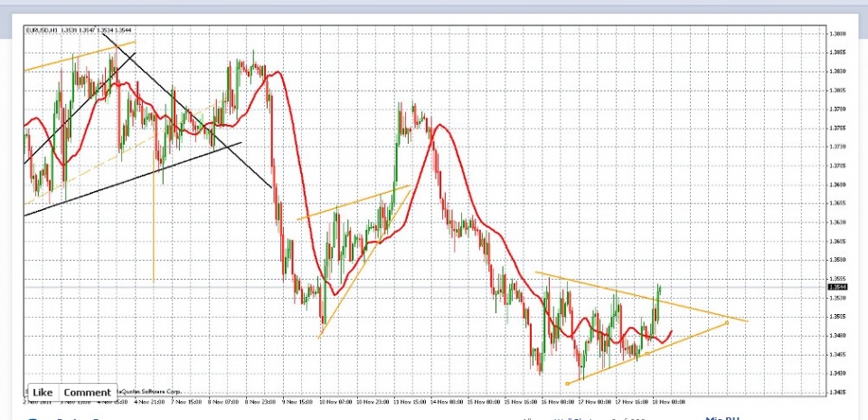Image resolution: width=868 pixels, height=420 pixels.
Task: Click the 1.3880 label on price axis
Action: 836,33
